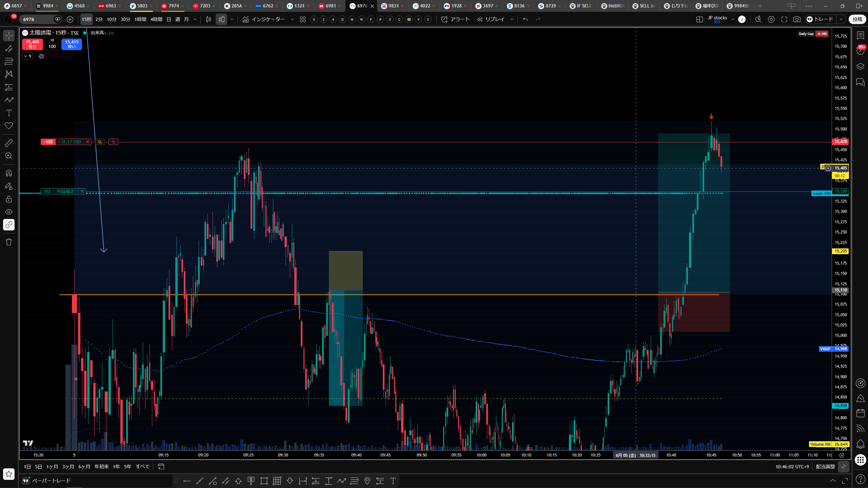Toggle hide all drawings eye icon
This screenshot has height=488, width=868.
[9, 212]
